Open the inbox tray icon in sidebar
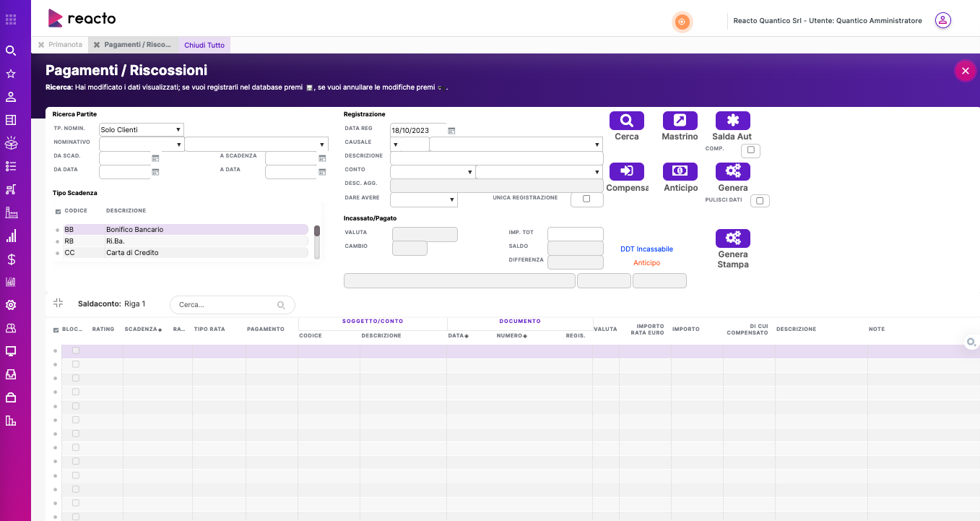Viewport: 980px width, 521px height. 11,374
